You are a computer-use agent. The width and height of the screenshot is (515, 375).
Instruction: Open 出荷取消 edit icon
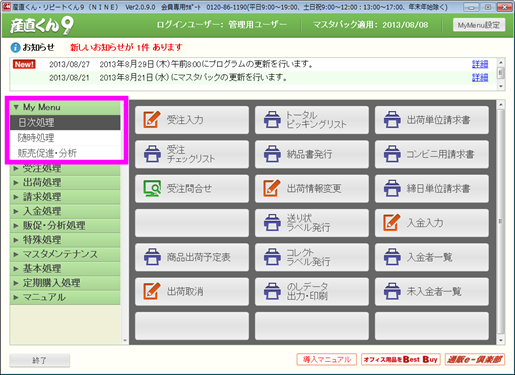click(152, 291)
